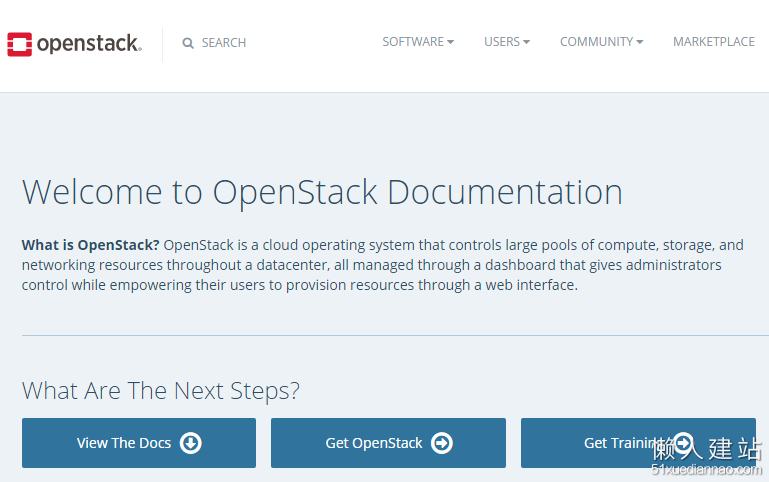Expand the COMMUNITY dropdown menu

tap(601, 42)
